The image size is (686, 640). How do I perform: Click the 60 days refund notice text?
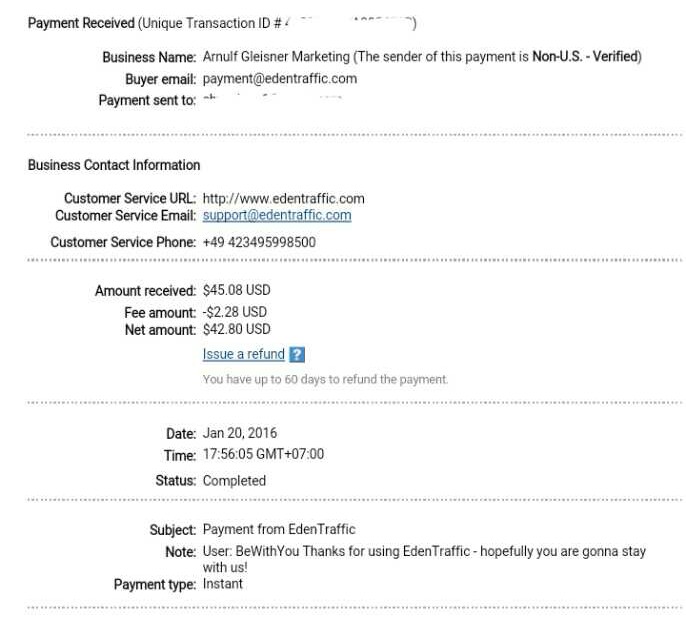pyautogui.click(x=325, y=380)
